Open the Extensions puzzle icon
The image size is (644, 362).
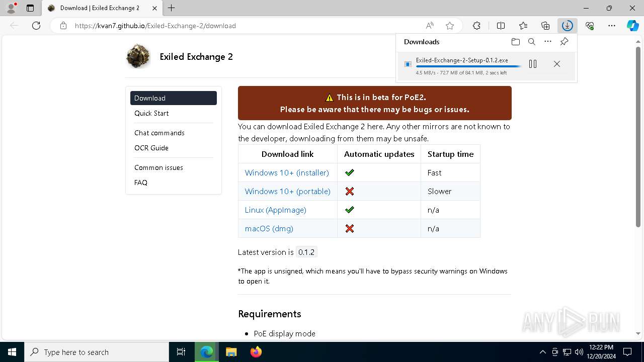click(476, 26)
